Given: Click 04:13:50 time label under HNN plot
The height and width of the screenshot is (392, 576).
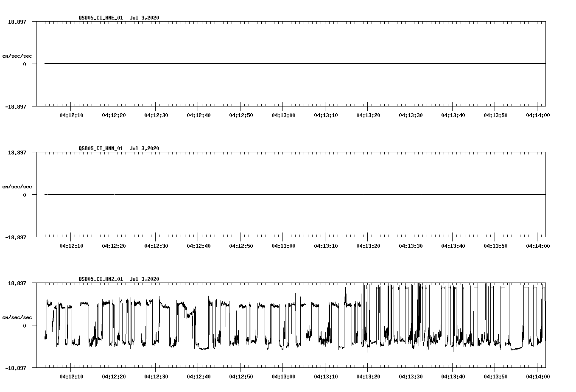Looking at the screenshot, I should pyautogui.click(x=495, y=246).
